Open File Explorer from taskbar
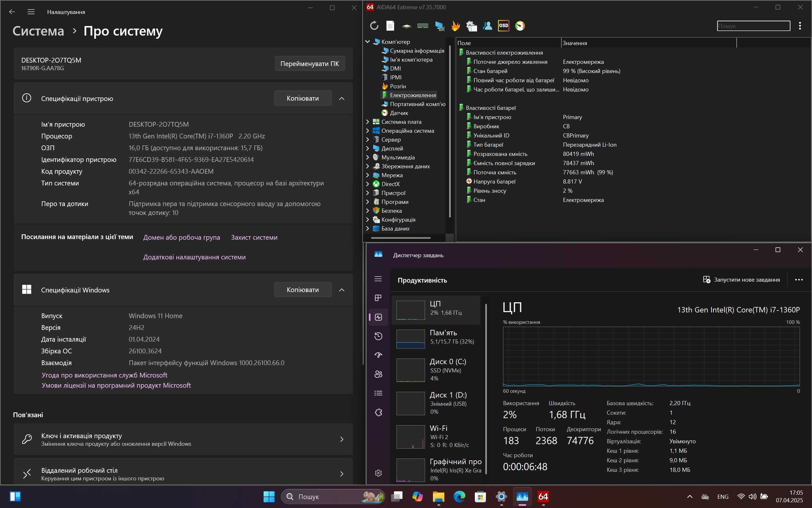 [439, 497]
